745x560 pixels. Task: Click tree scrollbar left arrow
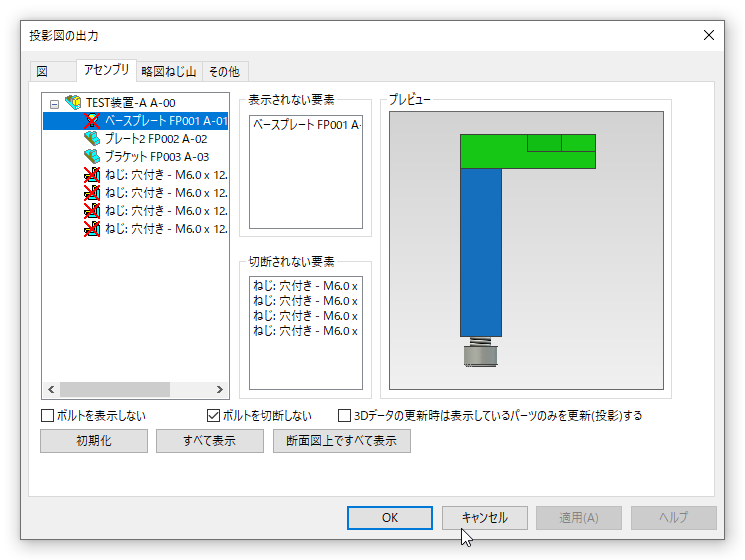point(51,389)
